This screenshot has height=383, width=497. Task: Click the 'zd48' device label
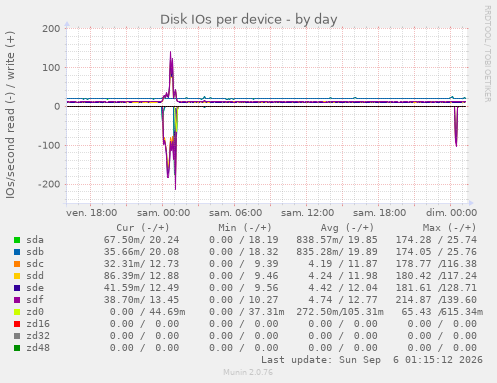pyautogui.click(x=38, y=348)
